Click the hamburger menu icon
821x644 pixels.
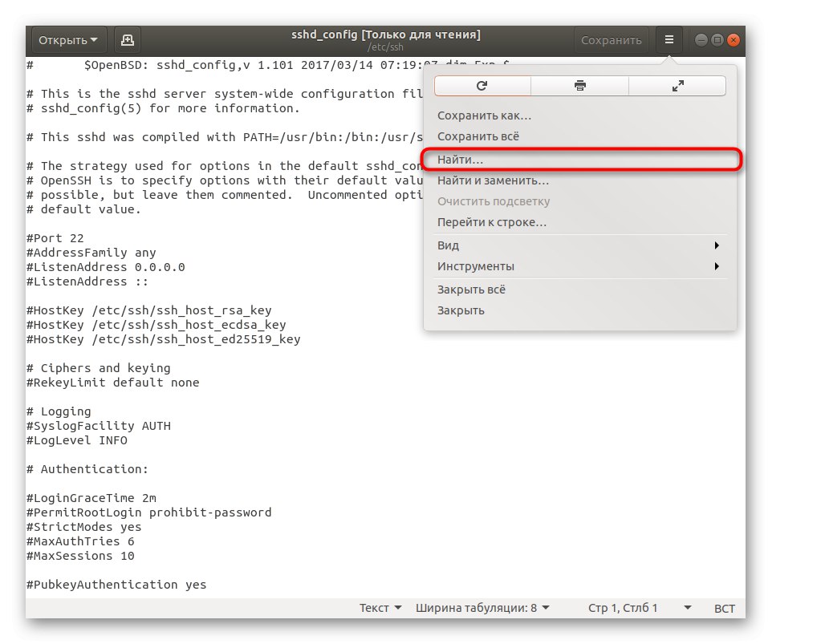click(x=669, y=38)
